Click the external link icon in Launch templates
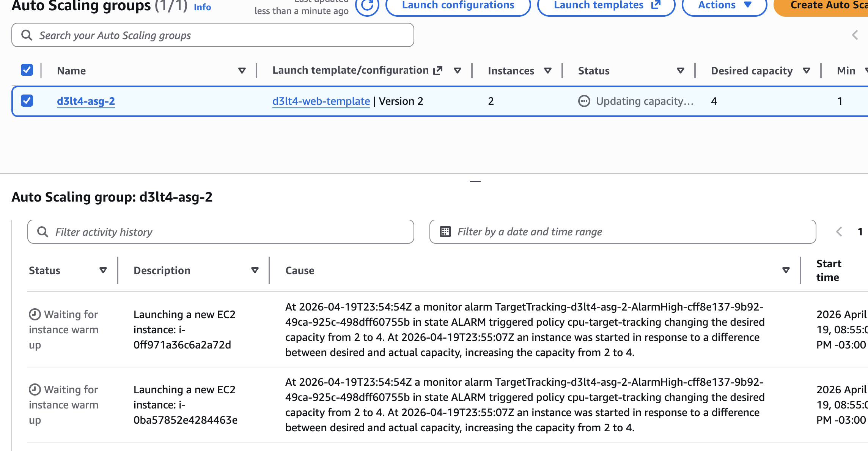The height and width of the screenshot is (451, 868). [656, 5]
